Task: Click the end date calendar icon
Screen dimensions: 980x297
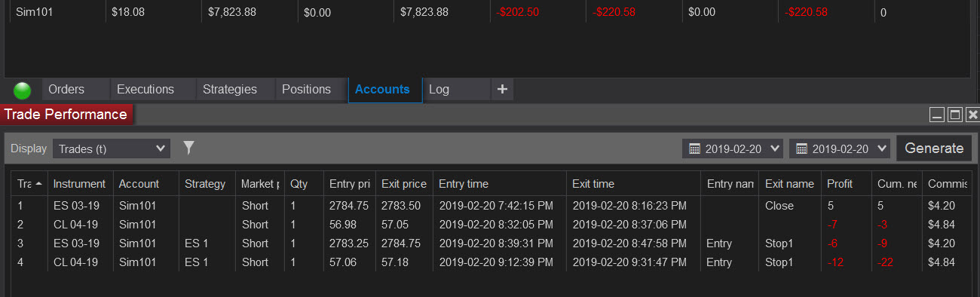Action: pos(802,148)
